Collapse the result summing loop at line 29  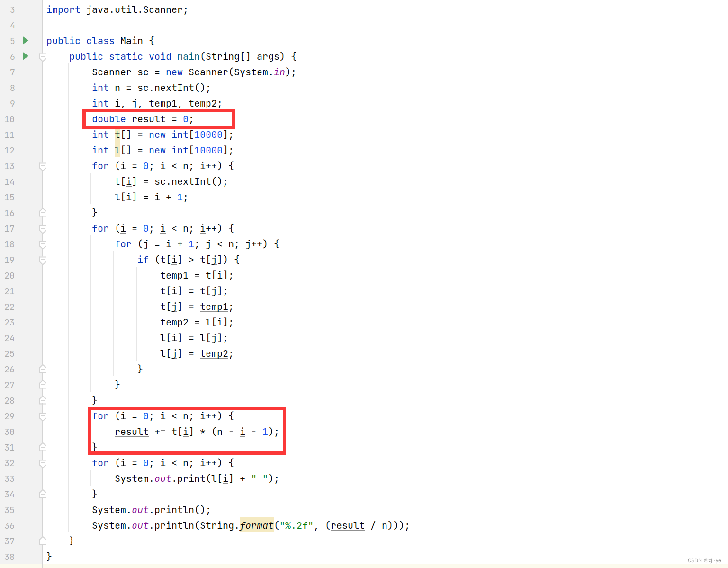click(x=43, y=416)
